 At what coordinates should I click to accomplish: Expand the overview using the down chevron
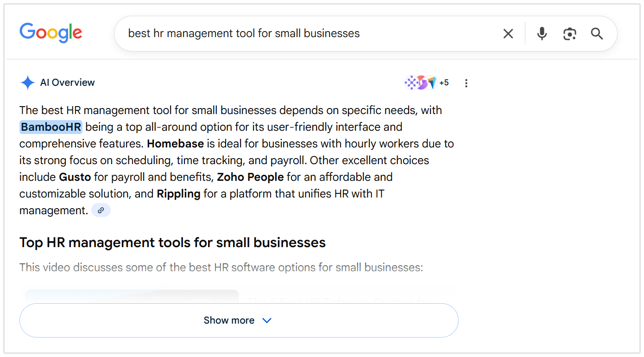point(267,320)
